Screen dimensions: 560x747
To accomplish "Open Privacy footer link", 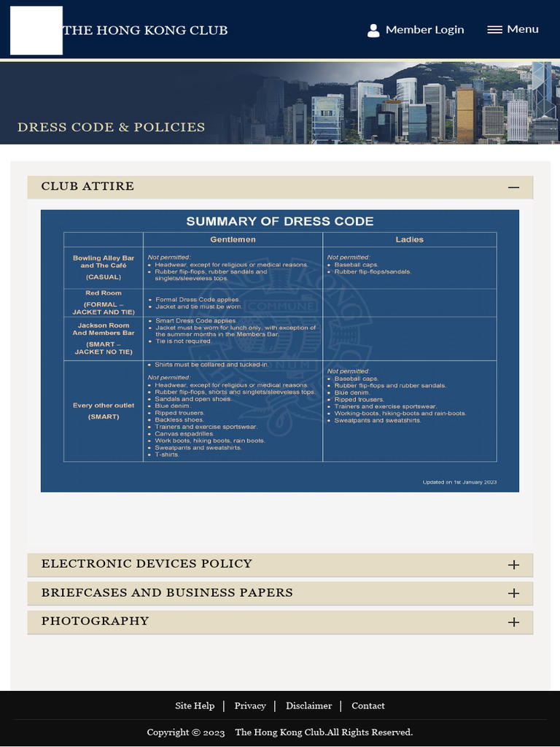I will (x=250, y=705).
